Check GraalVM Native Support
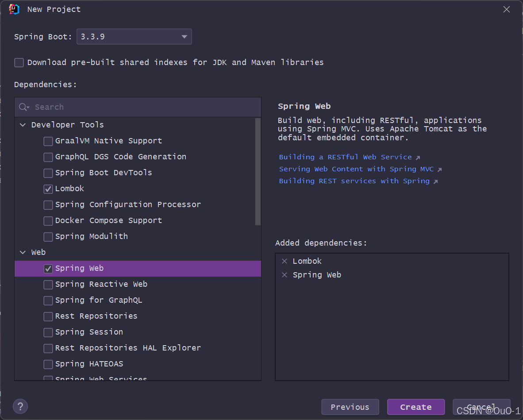Viewport: 523px width, 420px height. [48, 141]
